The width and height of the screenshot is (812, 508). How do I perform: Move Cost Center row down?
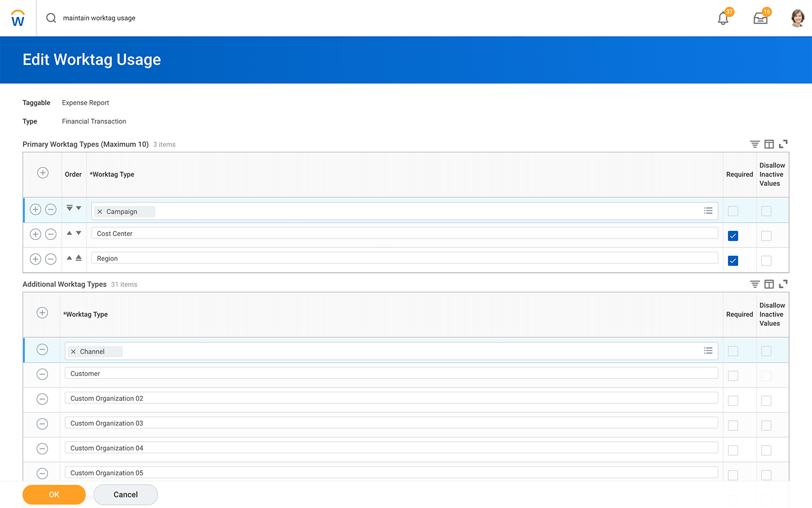tap(78, 233)
